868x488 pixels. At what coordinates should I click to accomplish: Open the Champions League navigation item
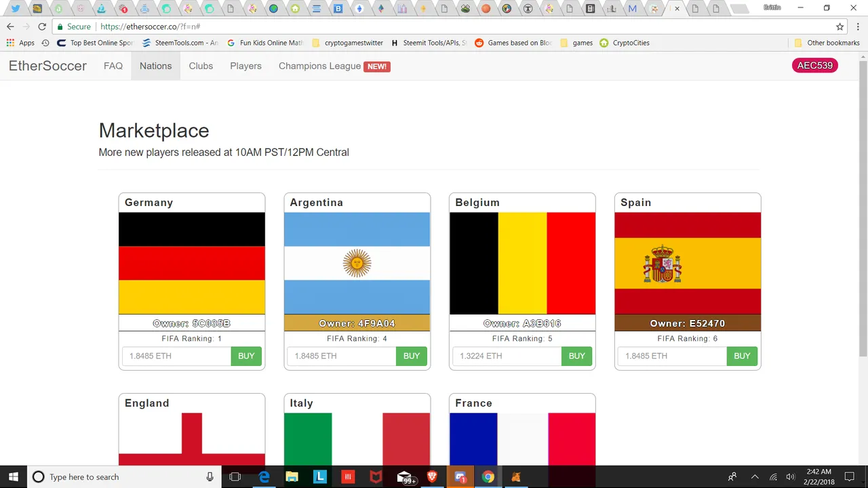click(319, 66)
